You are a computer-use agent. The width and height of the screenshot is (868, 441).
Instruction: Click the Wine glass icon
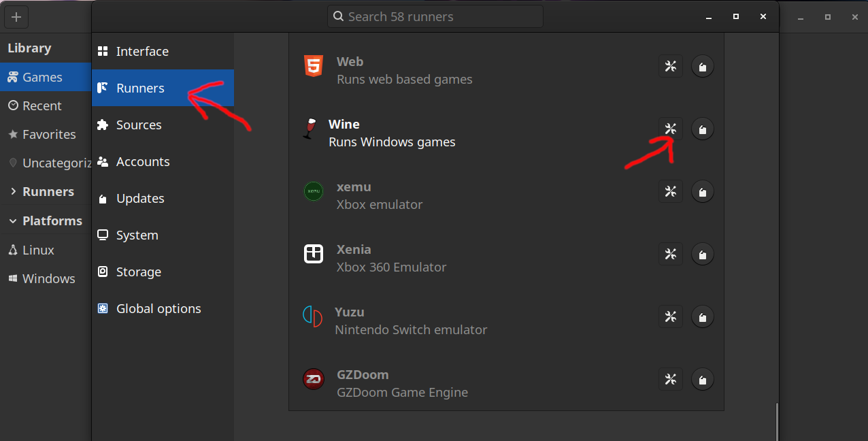point(310,129)
